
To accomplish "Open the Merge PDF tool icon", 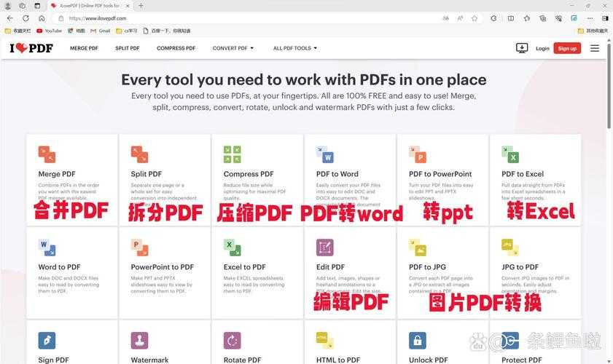I will pyautogui.click(x=47, y=154).
